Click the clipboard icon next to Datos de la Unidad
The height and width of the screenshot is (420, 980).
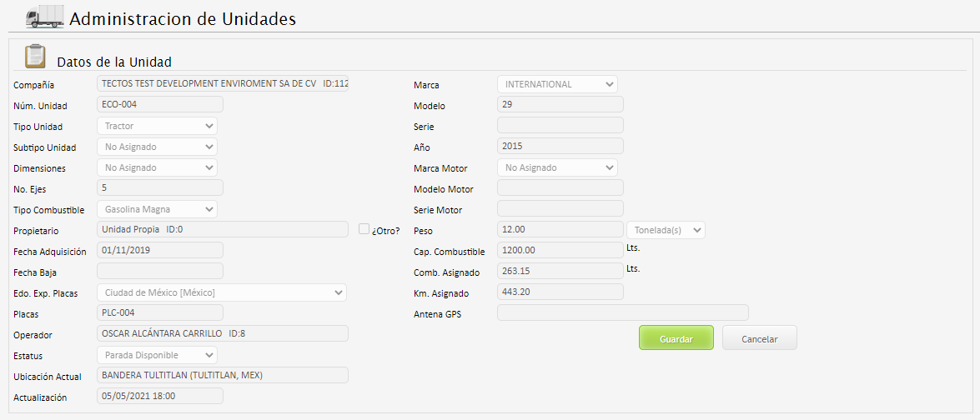pos(35,56)
